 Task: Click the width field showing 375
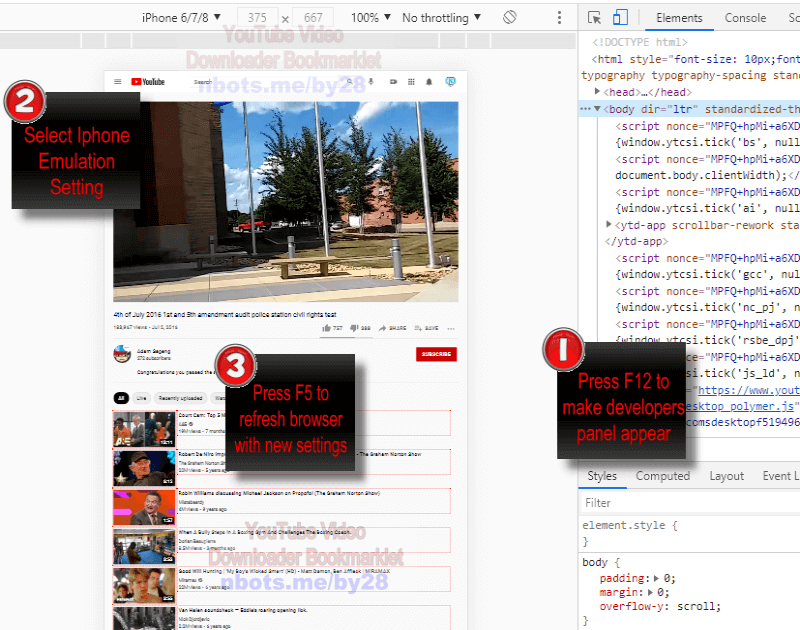pos(257,17)
